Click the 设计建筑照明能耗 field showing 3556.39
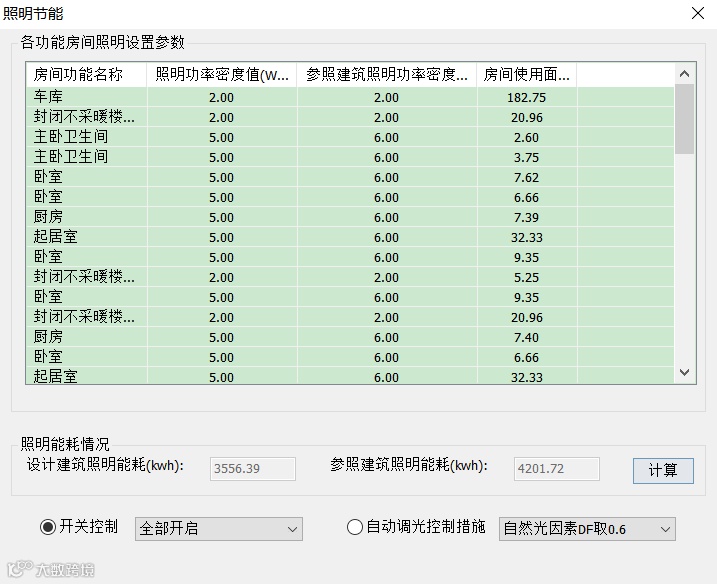 click(253, 469)
